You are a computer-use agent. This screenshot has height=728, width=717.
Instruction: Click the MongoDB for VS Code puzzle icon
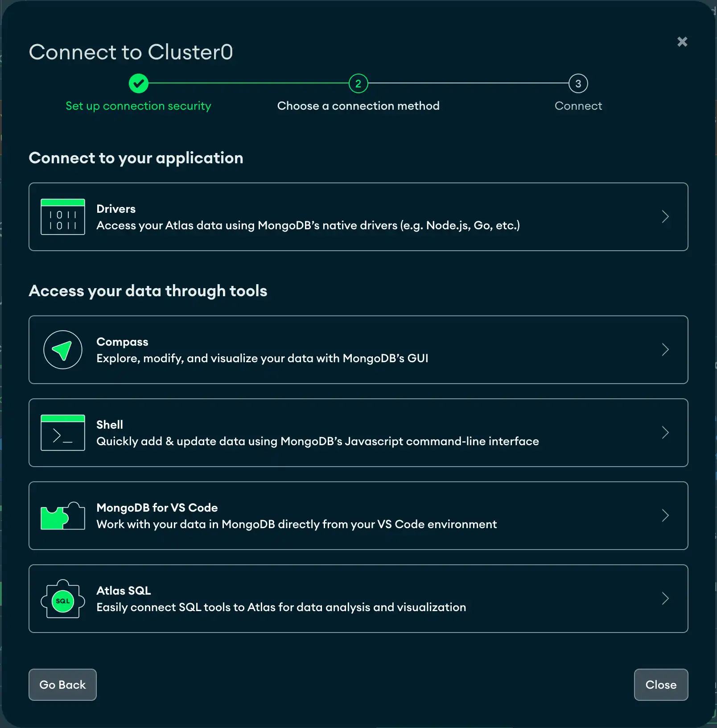[x=62, y=515]
